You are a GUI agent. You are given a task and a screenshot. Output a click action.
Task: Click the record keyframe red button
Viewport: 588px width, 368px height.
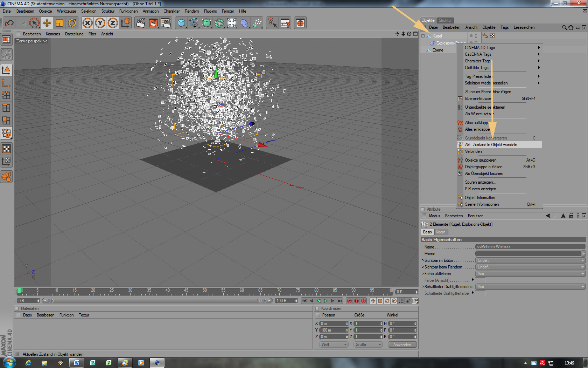(349, 301)
